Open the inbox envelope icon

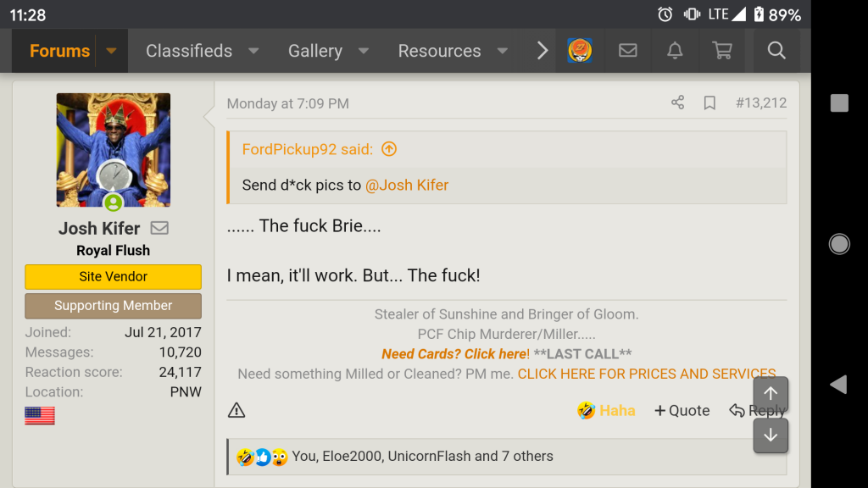[x=628, y=50]
